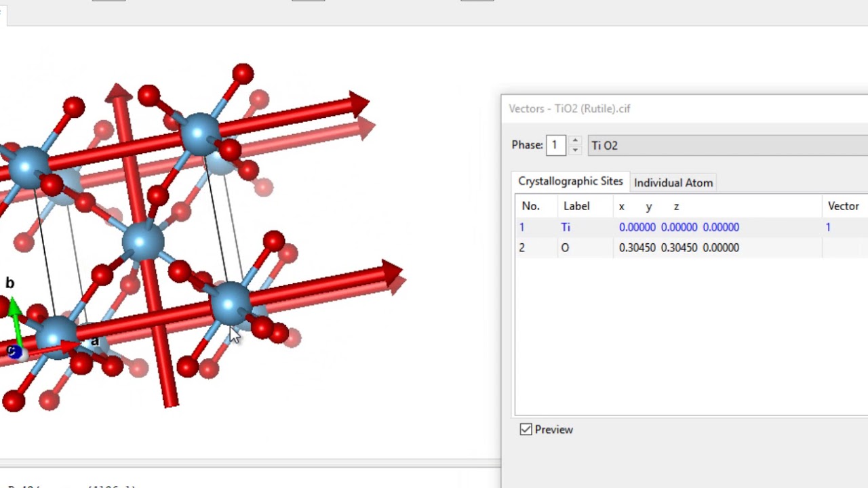Click the red a-axis arrow indicator

pyautogui.click(x=68, y=347)
